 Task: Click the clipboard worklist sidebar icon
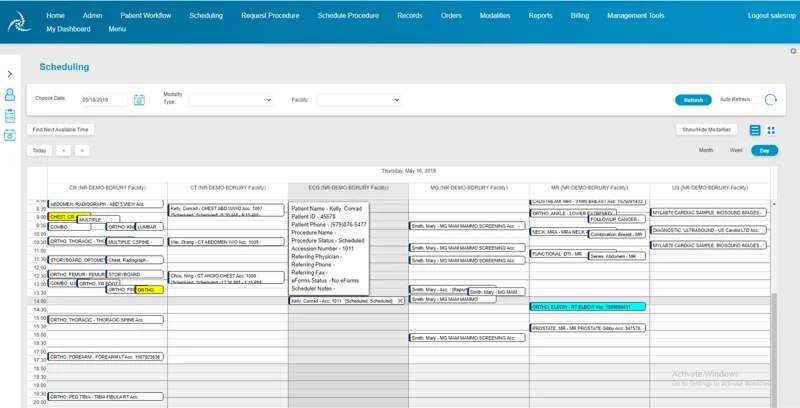pyautogui.click(x=10, y=116)
